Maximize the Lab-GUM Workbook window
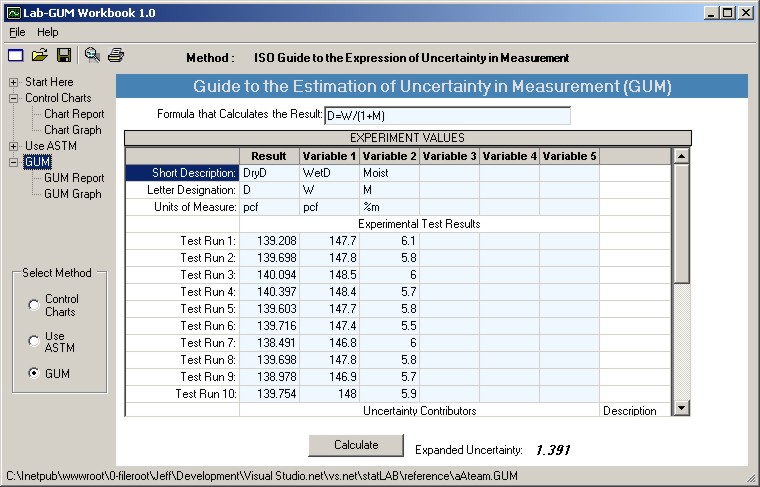760x487 pixels. [728, 13]
